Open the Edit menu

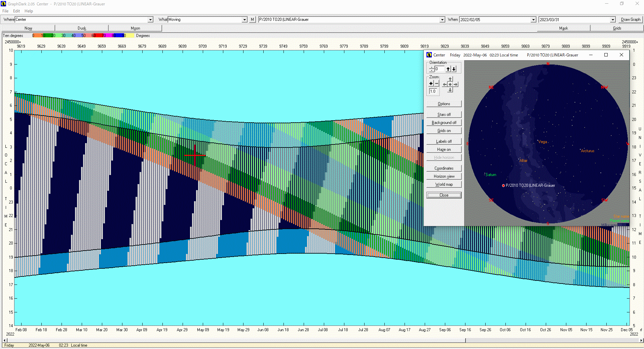pyautogui.click(x=16, y=11)
